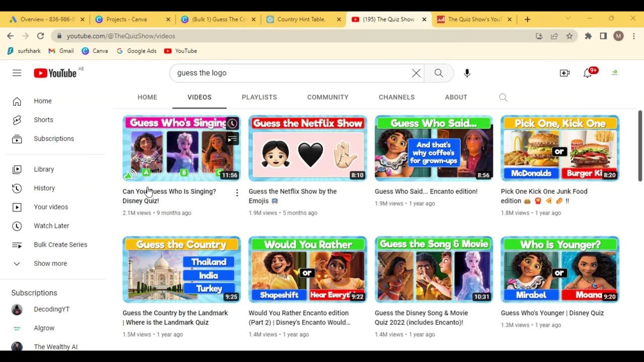The image size is (644, 362).
Task: Switch to the PLAYLISTS tab
Action: click(x=259, y=98)
